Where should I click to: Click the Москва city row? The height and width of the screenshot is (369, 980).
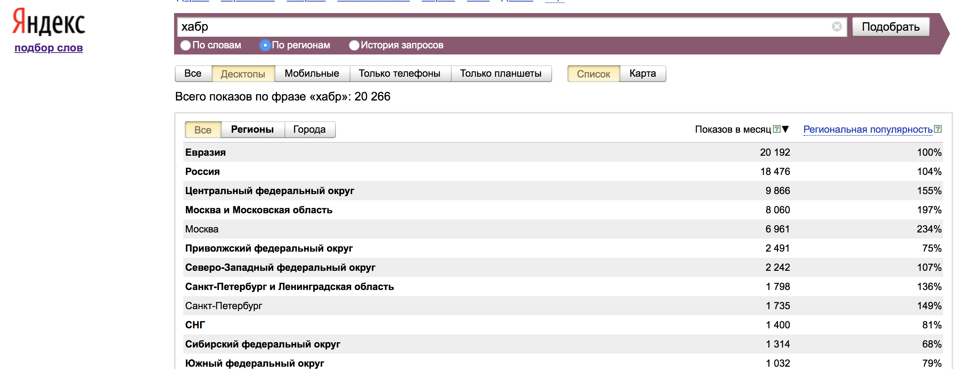coord(563,229)
